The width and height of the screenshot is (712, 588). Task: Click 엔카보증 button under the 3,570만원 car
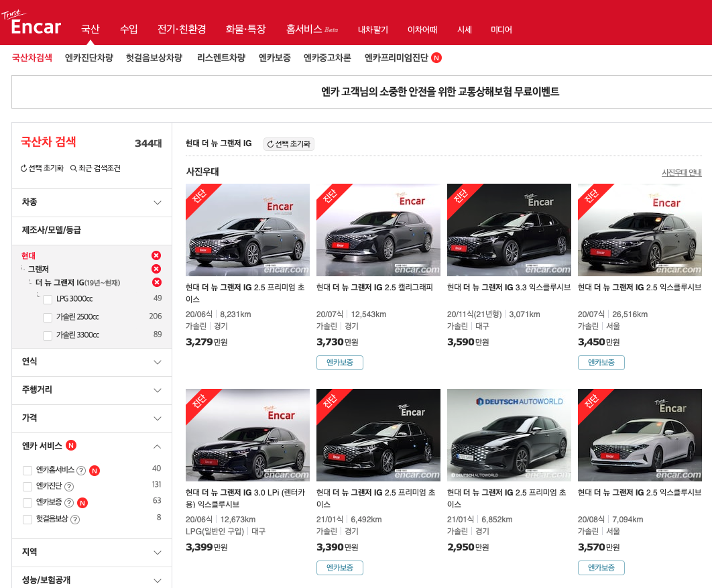coord(601,568)
